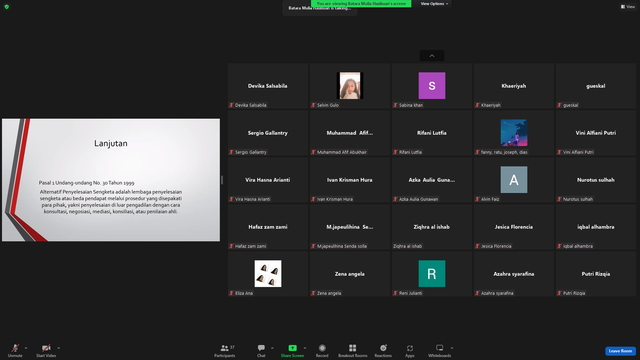Click the Leave Room button
Image resolution: width=640 pixels, height=360 pixels.
tap(620, 351)
